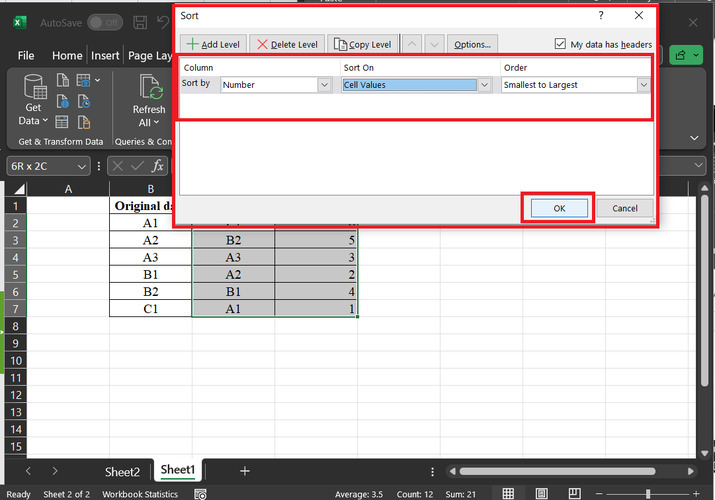
Task: Select column A header
Action: click(x=68, y=189)
